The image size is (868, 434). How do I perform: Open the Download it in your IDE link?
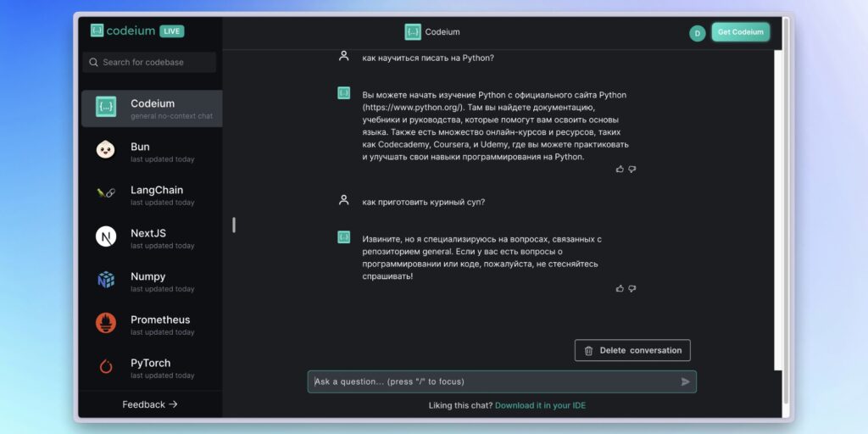540,405
